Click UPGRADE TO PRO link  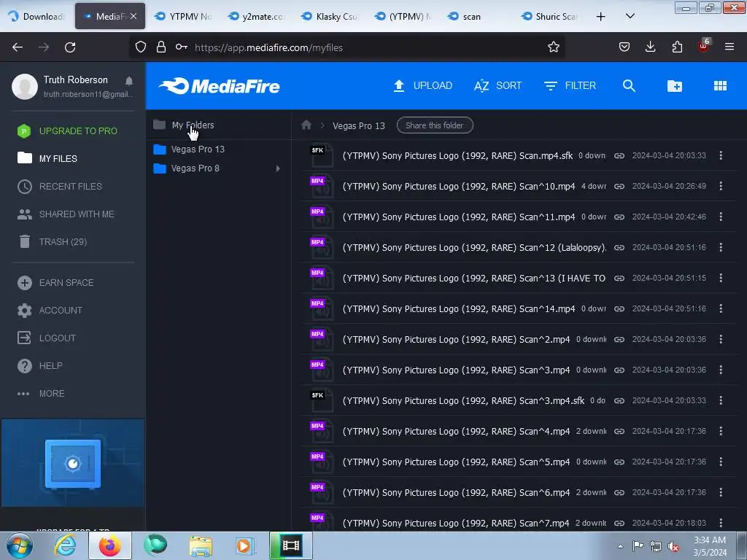tap(67, 131)
